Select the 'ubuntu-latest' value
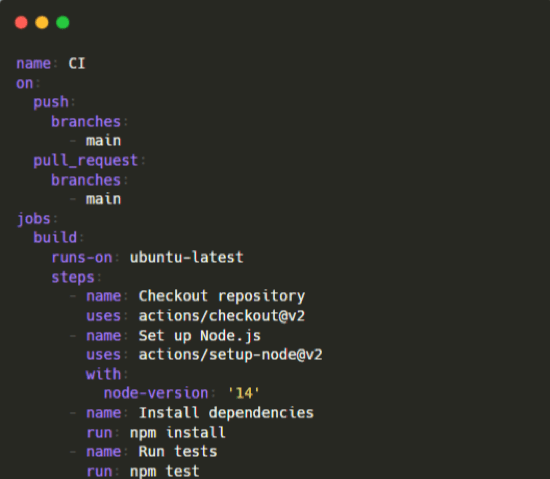Screen dimensions: 550x479 [x=187, y=257]
